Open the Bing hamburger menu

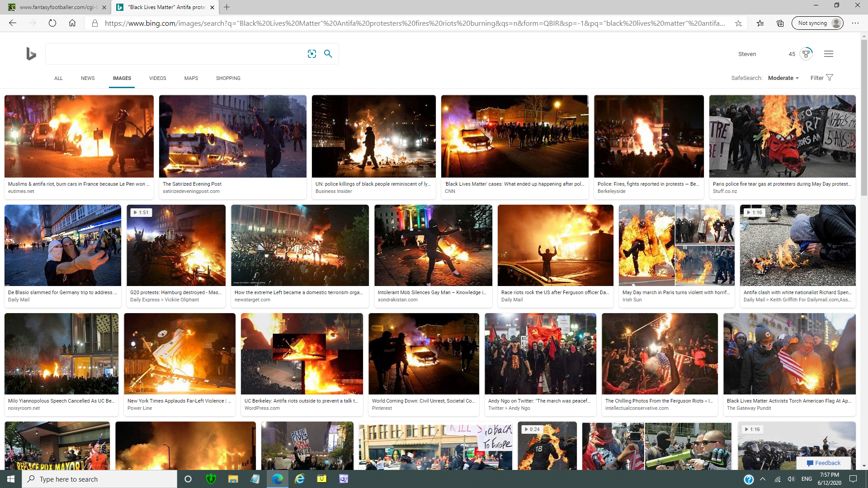pos(829,54)
